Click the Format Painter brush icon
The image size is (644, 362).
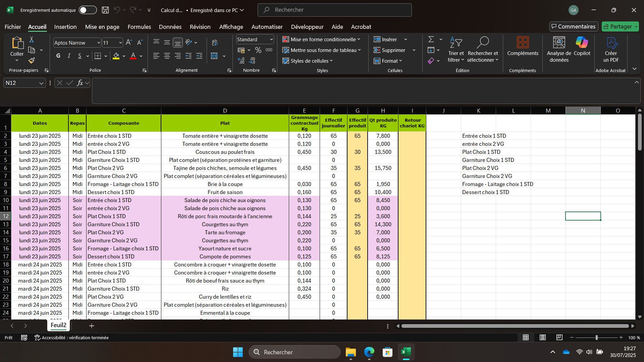[x=32, y=60]
